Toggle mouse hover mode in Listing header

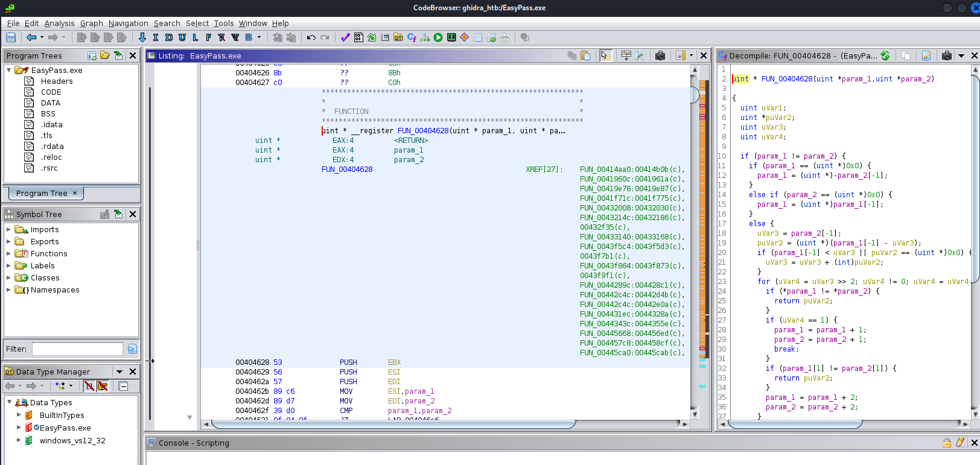pyautogui.click(x=605, y=55)
